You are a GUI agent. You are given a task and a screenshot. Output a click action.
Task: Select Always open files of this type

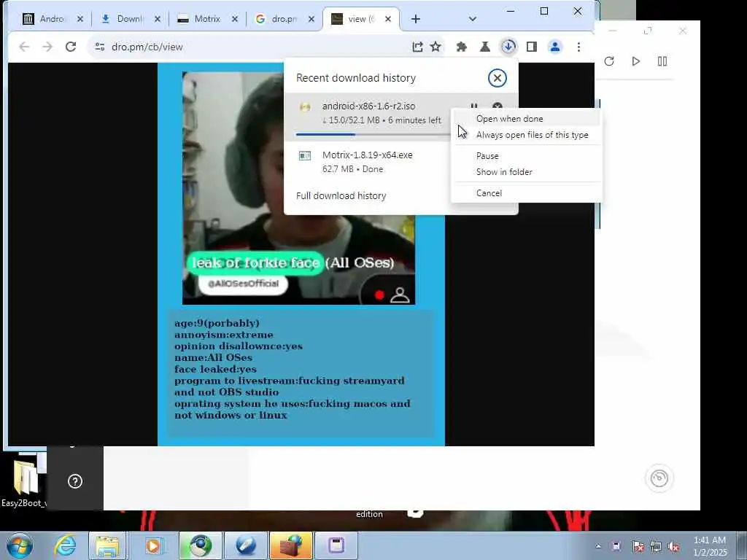point(532,135)
